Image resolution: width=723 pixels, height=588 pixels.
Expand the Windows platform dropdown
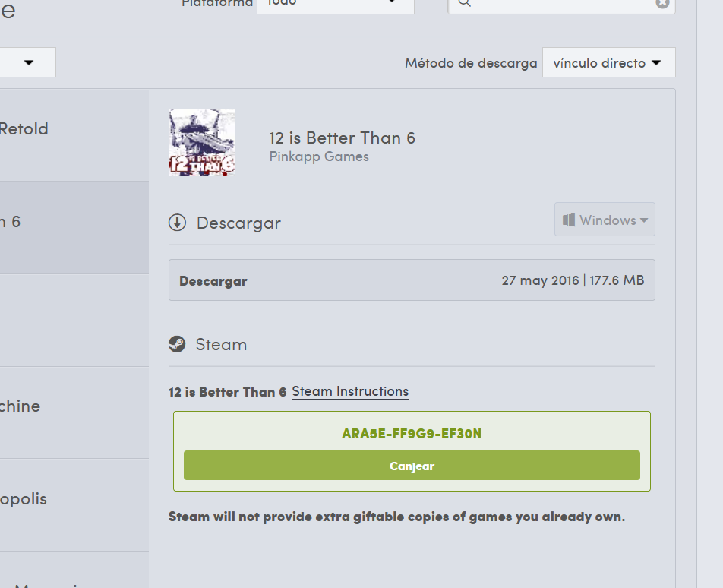pos(605,220)
